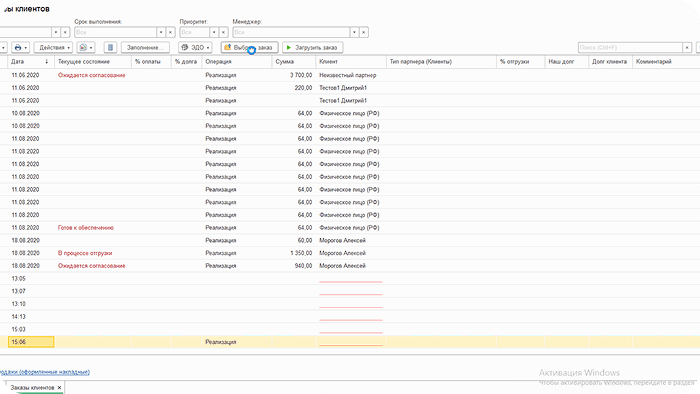Click the Готов к обеспечению status
This screenshot has width=700, height=394.
tap(86, 228)
